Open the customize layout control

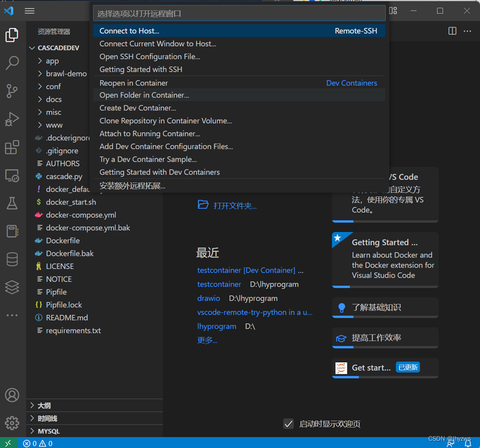[x=393, y=11]
